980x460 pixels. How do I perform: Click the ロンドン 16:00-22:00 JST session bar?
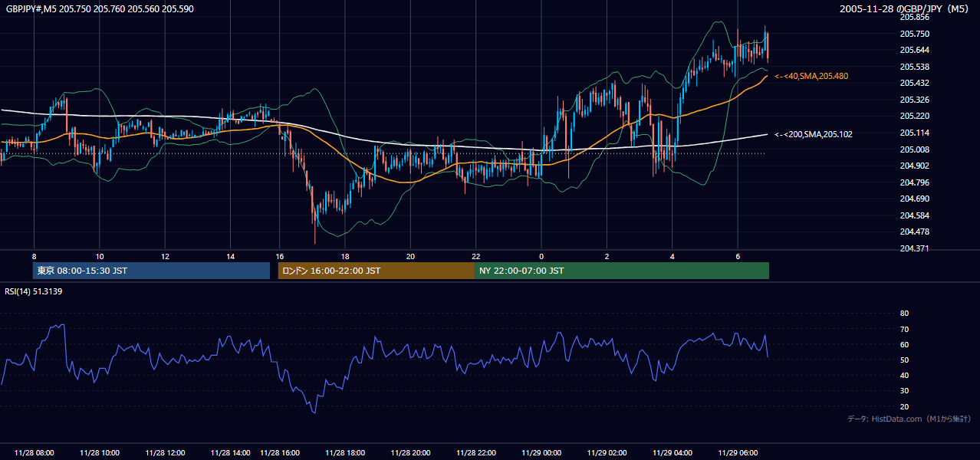[377, 271]
